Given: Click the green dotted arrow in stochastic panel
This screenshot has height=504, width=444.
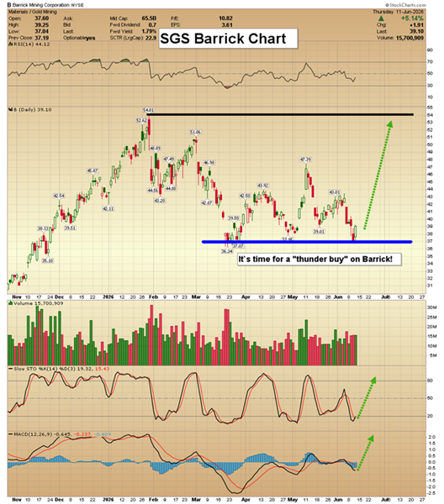Looking at the screenshot, I should point(366,398).
